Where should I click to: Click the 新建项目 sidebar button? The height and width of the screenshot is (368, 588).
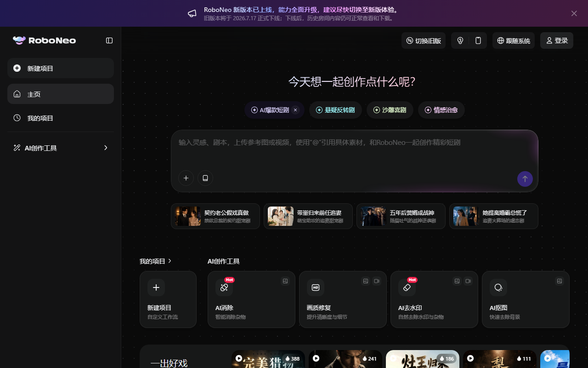61,68
